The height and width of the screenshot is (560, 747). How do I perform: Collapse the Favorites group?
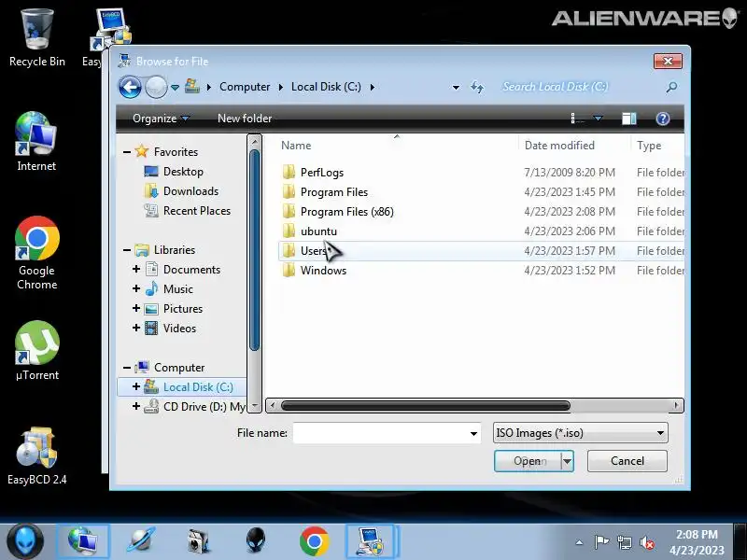pyautogui.click(x=127, y=152)
